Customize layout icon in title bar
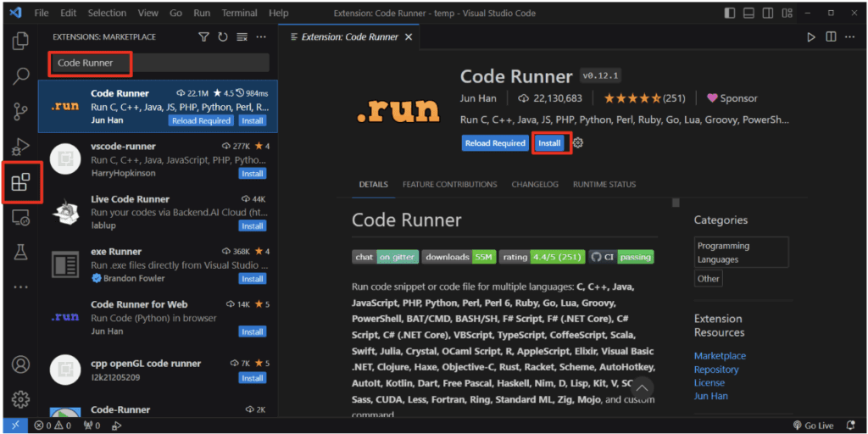This screenshot has width=868, height=434. click(786, 13)
